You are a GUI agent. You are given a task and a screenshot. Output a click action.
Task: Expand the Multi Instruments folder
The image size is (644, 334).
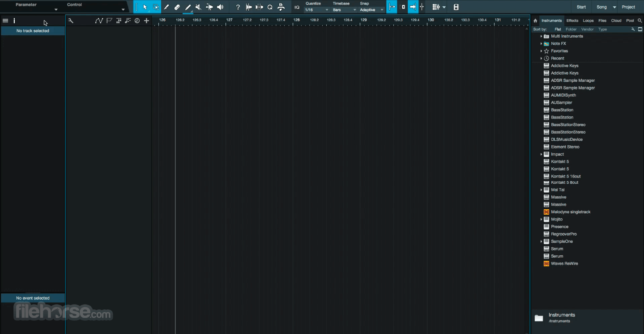[541, 36]
